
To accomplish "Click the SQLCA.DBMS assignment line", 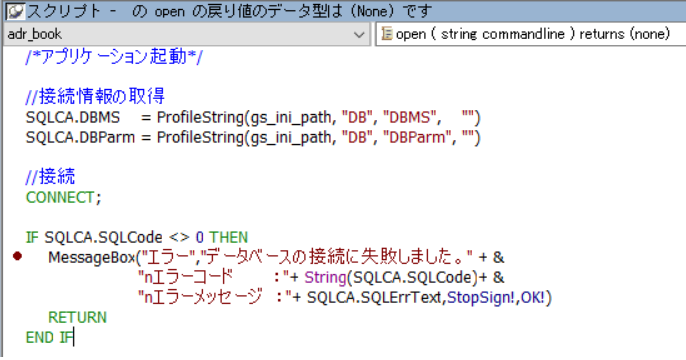I will pos(253,117).
